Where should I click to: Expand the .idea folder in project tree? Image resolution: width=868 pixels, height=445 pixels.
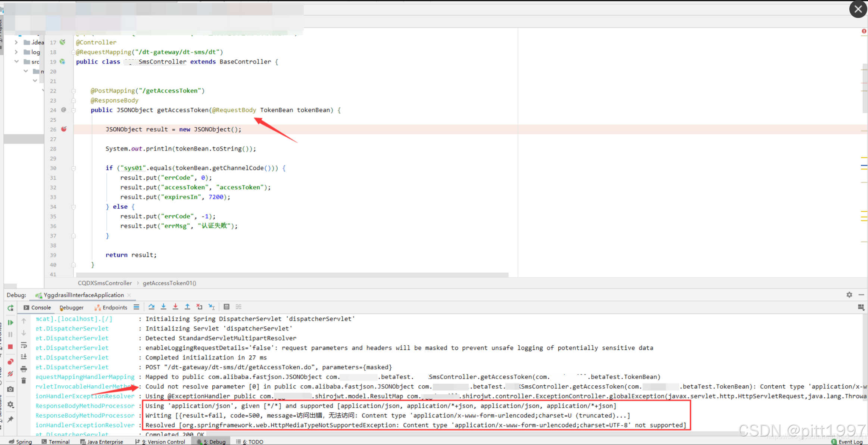(16, 42)
